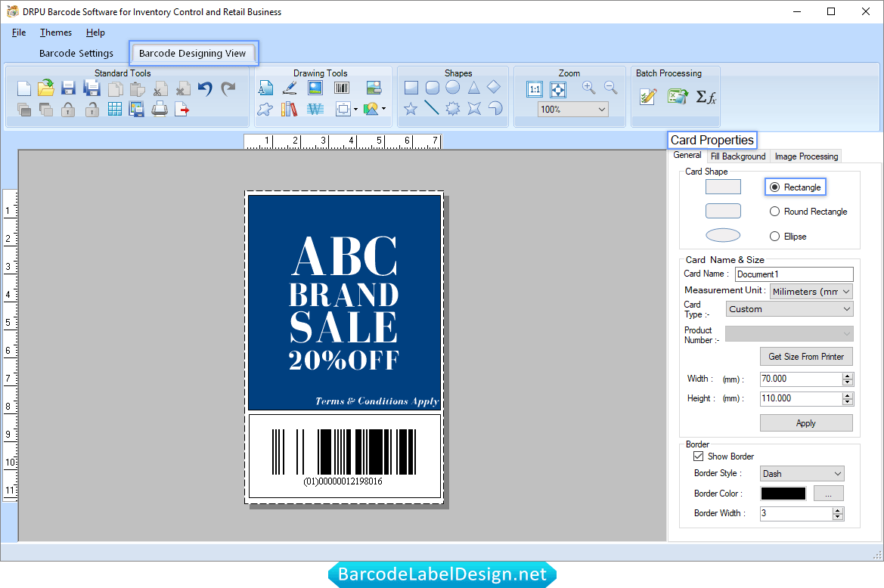Click the Card Name input field
This screenshot has width=884, height=588.
[794, 274]
